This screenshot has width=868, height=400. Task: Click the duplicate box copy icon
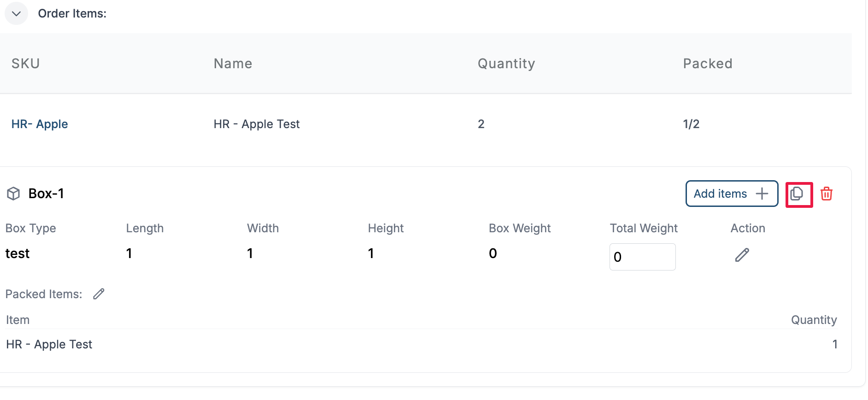point(798,194)
